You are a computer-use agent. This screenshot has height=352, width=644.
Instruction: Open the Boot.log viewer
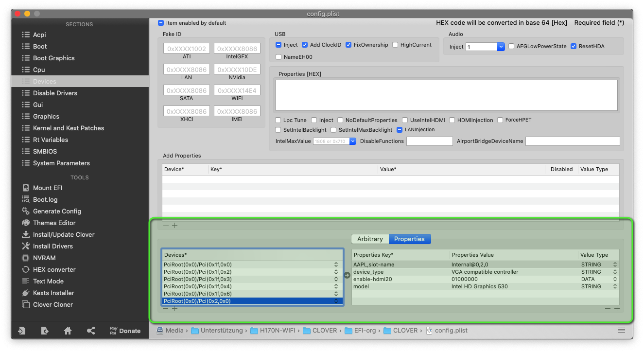point(39,199)
